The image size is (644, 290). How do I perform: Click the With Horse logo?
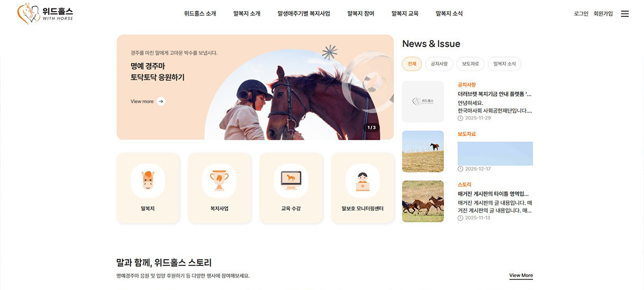coord(45,13)
